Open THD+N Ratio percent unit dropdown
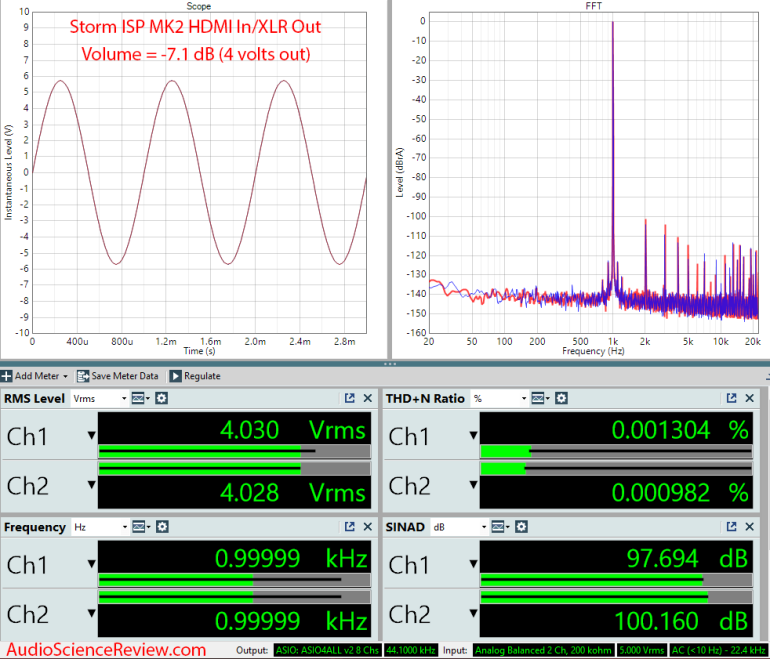770x659 pixels. pos(501,398)
